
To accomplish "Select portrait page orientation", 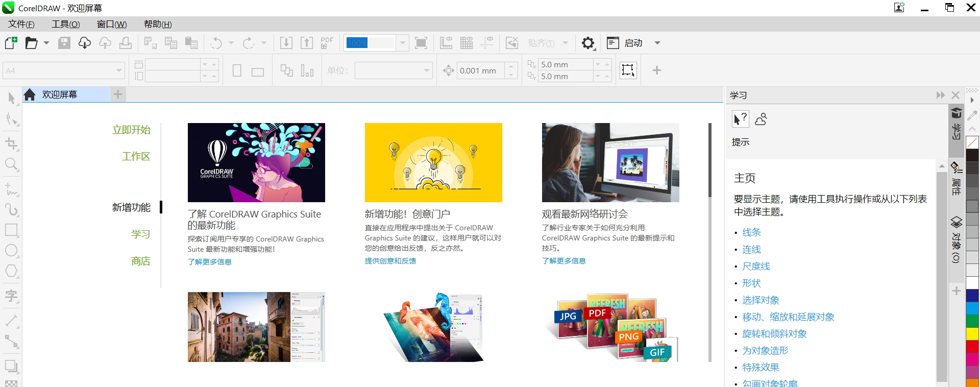I will click(x=237, y=70).
